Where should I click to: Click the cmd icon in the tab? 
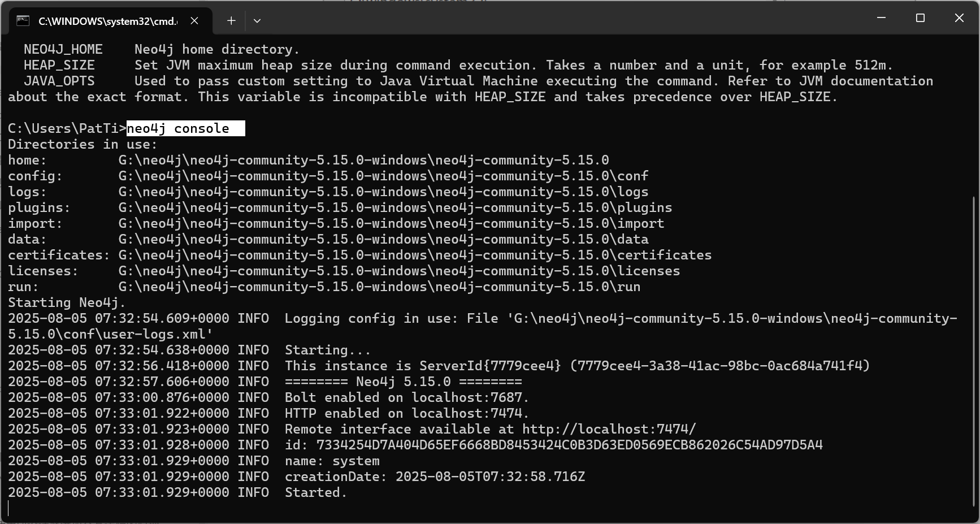(x=23, y=21)
